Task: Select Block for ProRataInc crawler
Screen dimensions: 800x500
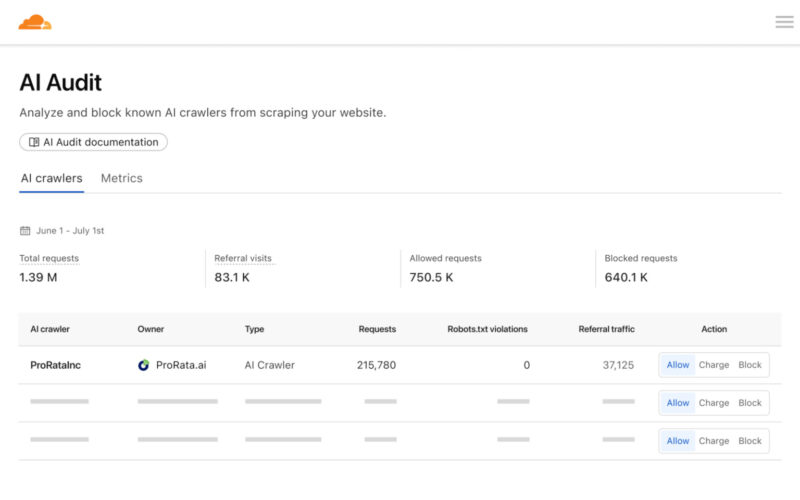Action: point(749,365)
